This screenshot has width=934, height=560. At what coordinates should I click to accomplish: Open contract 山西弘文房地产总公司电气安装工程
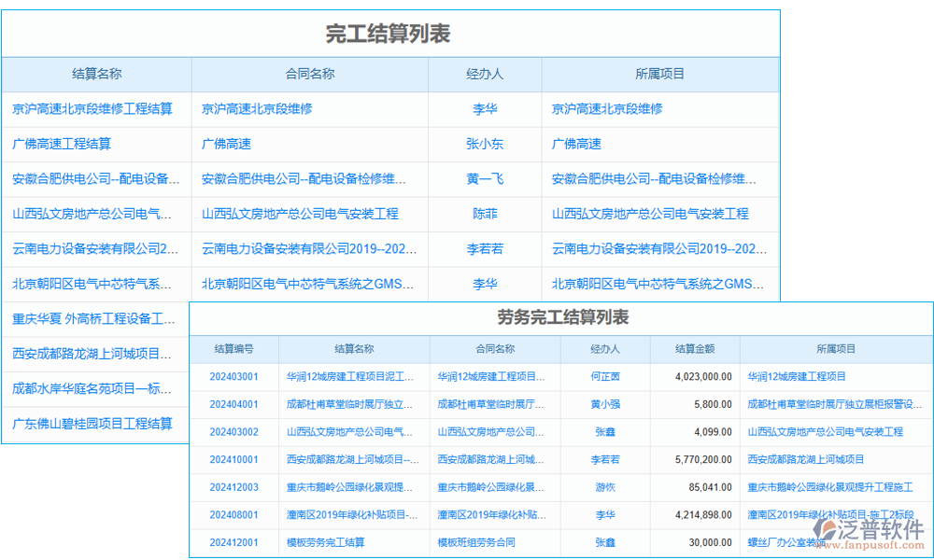click(x=300, y=214)
